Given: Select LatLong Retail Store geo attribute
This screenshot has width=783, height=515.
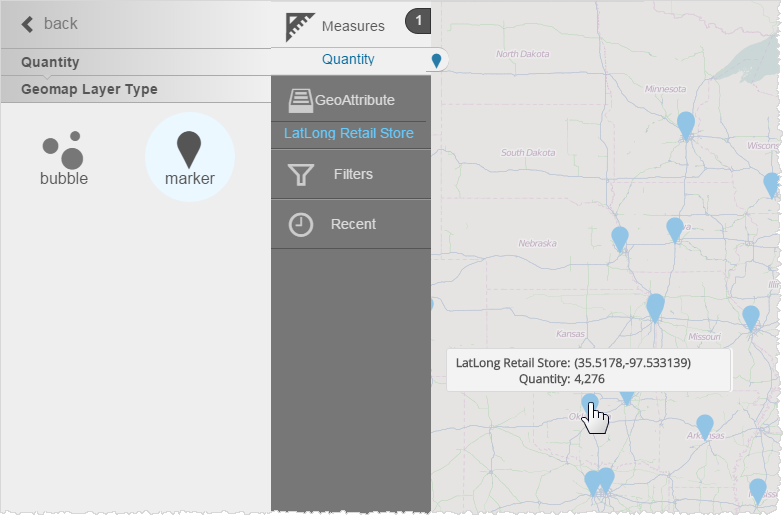Looking at the screenshot, I should point(349,133).
